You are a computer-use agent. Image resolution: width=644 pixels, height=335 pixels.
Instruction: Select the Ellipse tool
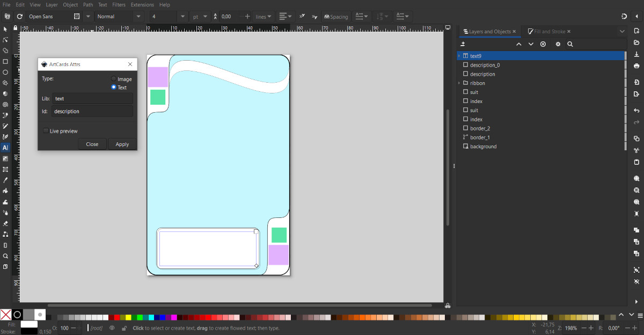click(x=5, y=72)
